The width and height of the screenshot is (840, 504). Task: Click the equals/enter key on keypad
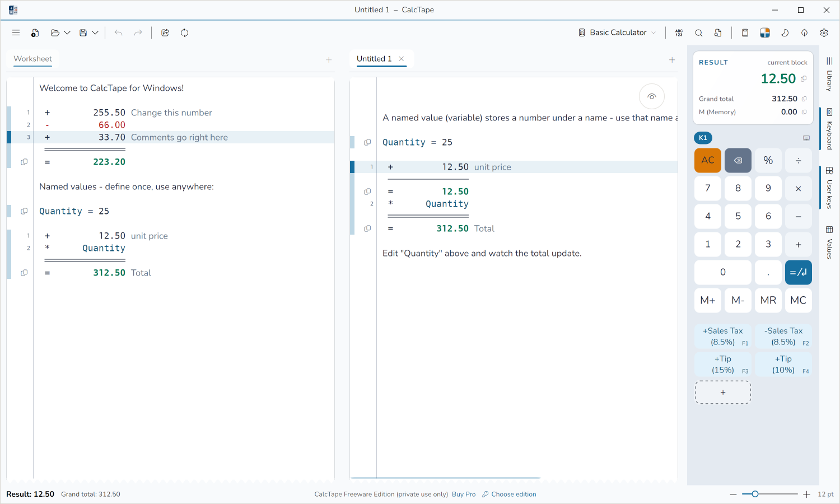tap(799, 273)
